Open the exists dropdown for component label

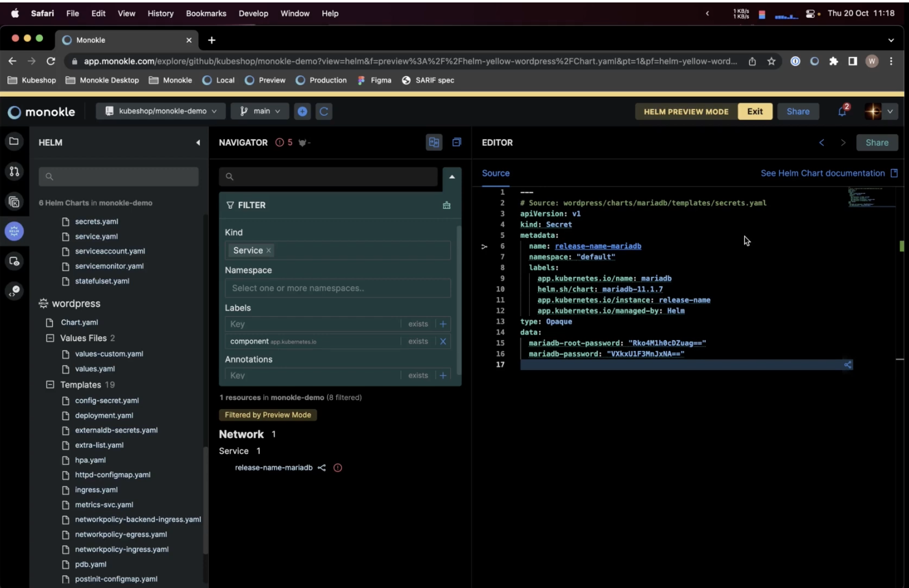coord(418,341)
